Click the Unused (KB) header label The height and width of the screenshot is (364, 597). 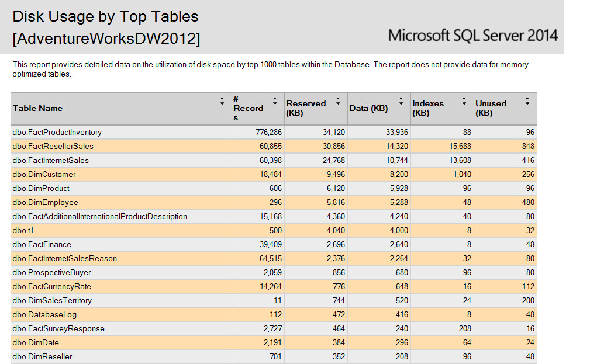point(491,109)
